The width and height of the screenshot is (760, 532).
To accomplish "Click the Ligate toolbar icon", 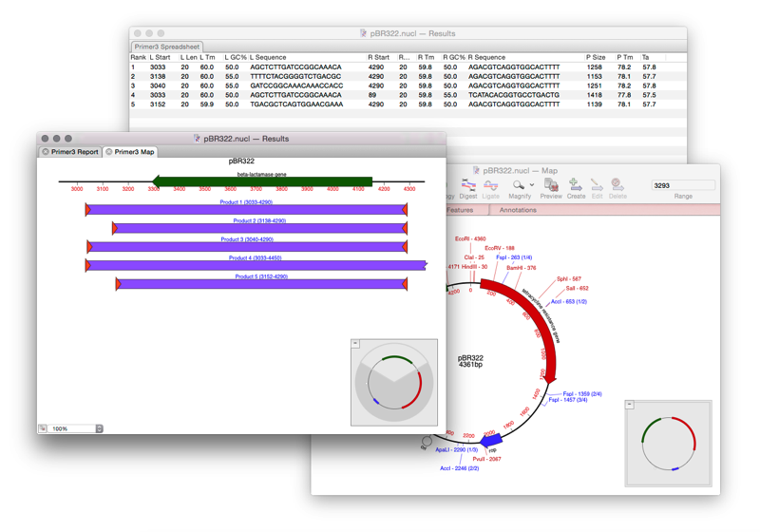I will 491,187.
